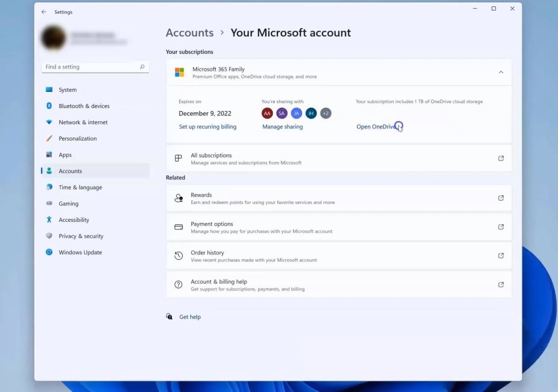Select the Network & internet icon
558x392 pixels.
pos(49,122)
